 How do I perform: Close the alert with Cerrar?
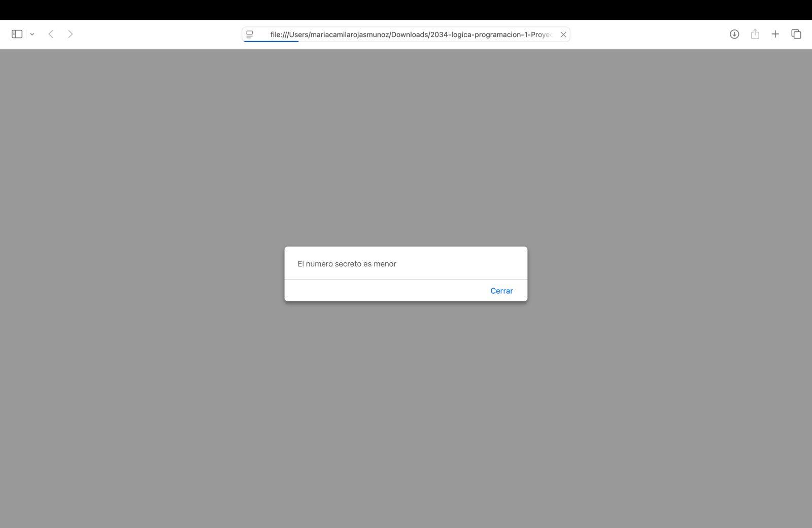click(501, 291)
